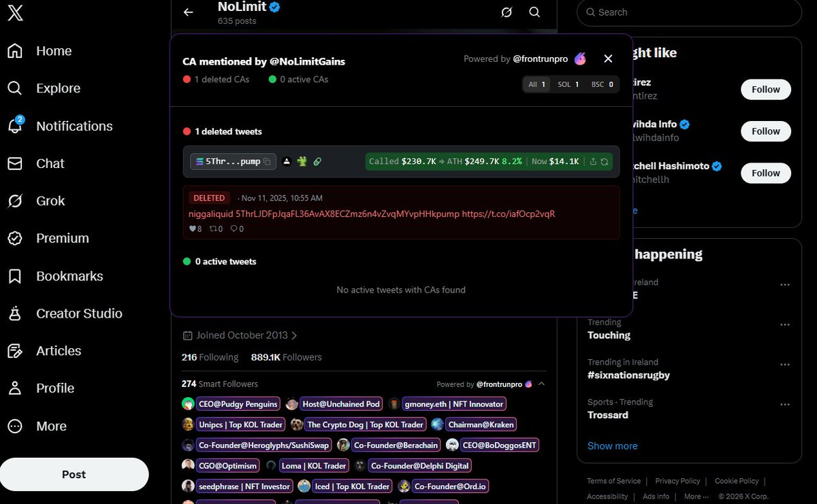Viewport: 817px width, 504px height.
Task: Click the Chairman@Kraken follower tag
Action: 481,424
